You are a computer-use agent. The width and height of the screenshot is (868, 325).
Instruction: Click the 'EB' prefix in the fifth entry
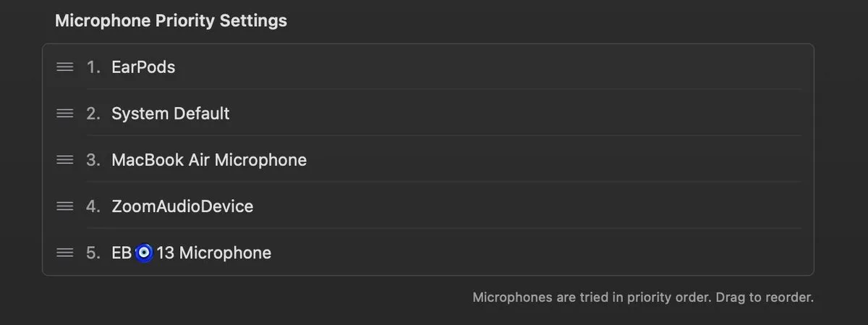click(122, 253)
